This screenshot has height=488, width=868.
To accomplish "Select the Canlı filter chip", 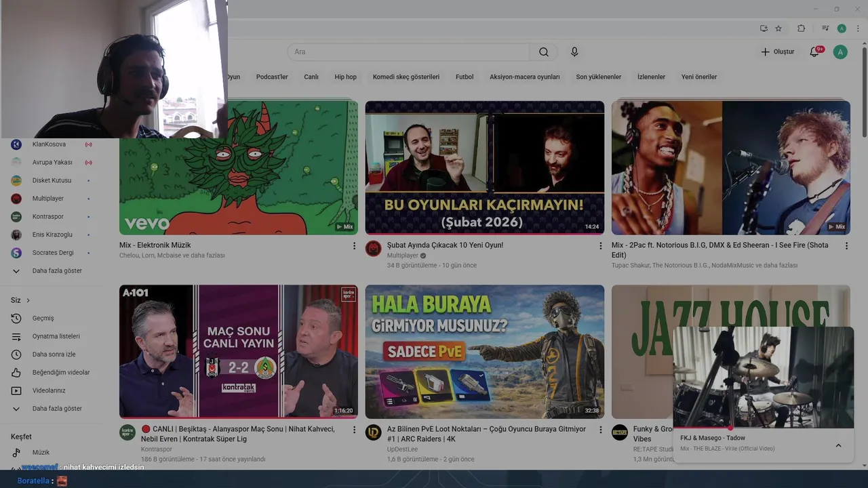I will tap(311, 77).
